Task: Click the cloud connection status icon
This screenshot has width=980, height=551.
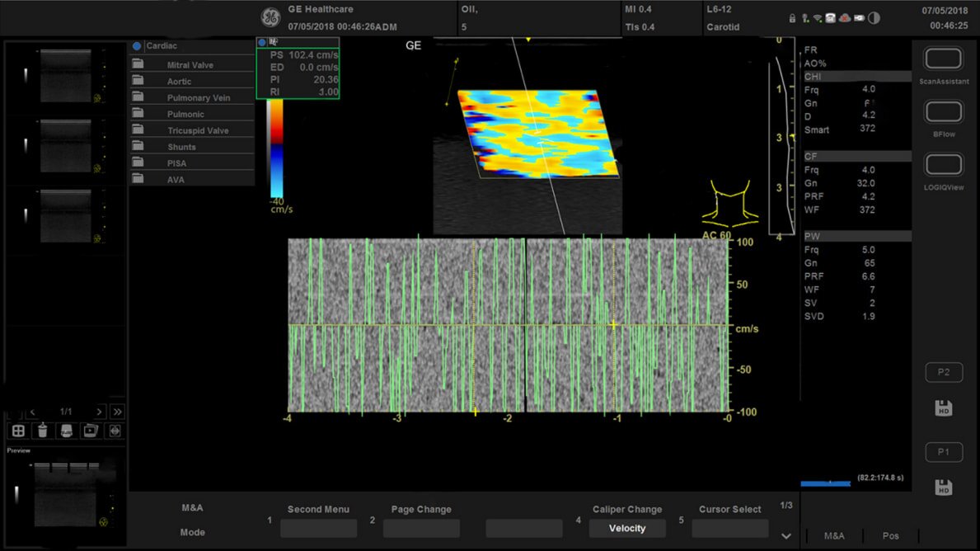Action: [x=845, y=18]
